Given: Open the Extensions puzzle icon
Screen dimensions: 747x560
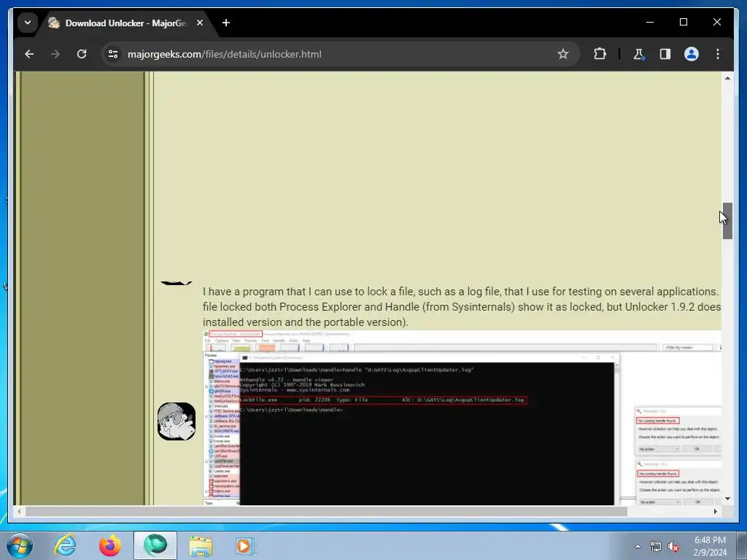Looking at the screenshot, I should (600, 54).
